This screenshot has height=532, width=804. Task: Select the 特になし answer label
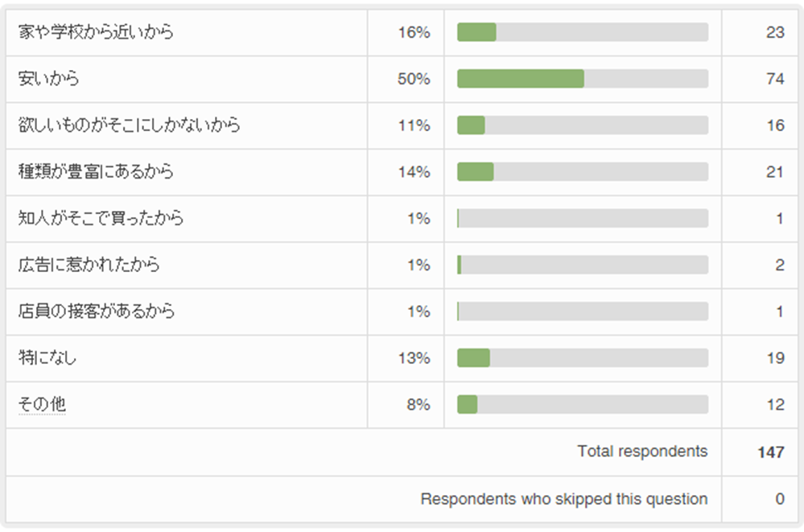(47, 358)
